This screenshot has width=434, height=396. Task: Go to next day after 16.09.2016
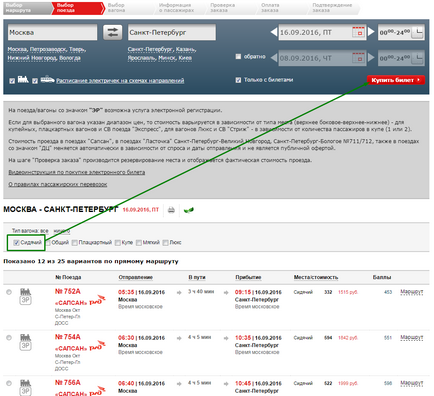371,32
